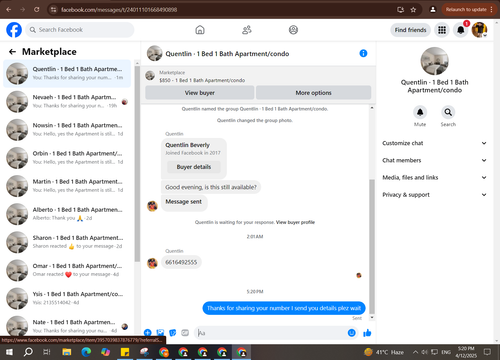500x360 pixels.
Task: Open Windows notification center icon
Action: [x=488, y=352]
